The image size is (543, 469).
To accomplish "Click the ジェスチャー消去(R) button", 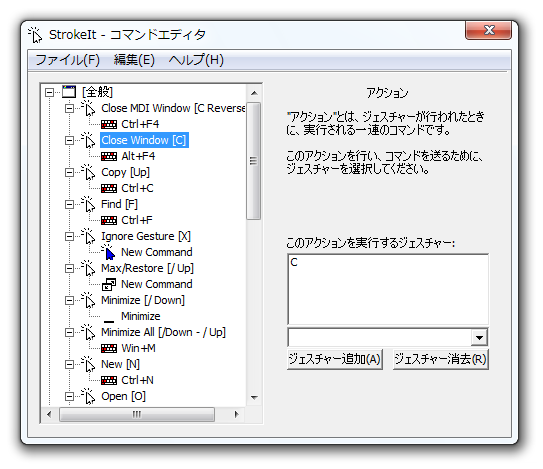I will (x=441, y=359).
